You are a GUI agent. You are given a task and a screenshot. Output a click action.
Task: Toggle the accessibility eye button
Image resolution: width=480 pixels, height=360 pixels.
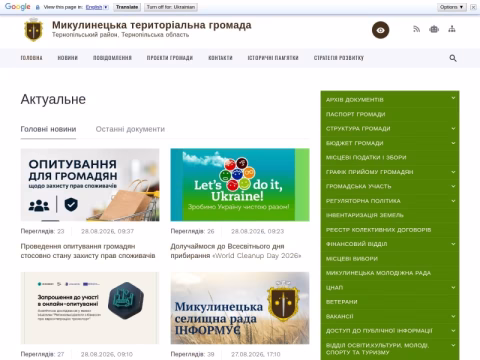pos(380,30)
